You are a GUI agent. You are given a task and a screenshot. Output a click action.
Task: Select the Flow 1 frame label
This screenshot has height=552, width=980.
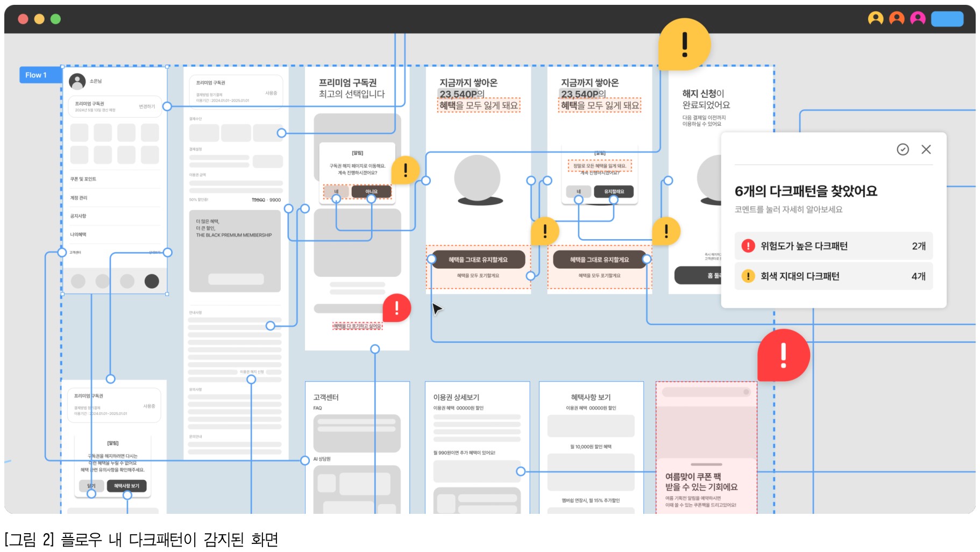[x=37, y=75]
